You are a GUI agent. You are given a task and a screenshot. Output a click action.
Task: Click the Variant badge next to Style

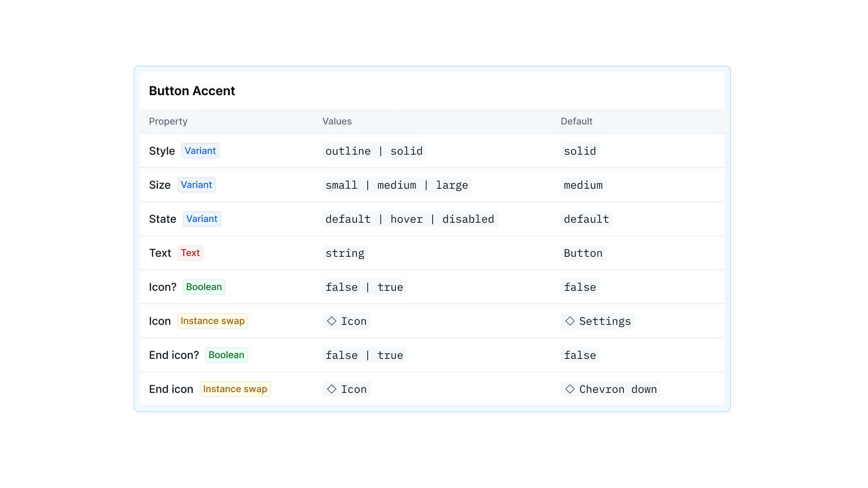[200, 151]
